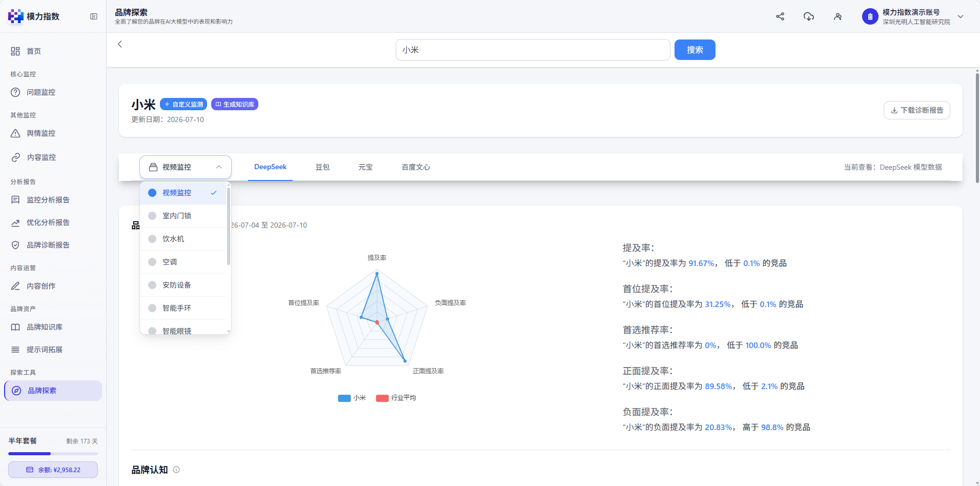Switch to the 百度文心 tab
Screen dimensions: 980x486
point(416,167)
